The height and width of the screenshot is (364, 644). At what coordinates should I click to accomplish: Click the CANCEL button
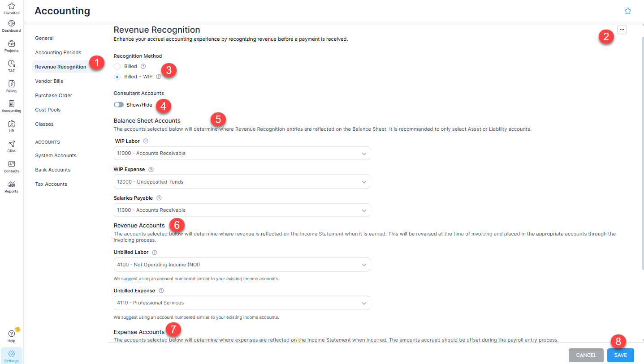coord(586,355)
